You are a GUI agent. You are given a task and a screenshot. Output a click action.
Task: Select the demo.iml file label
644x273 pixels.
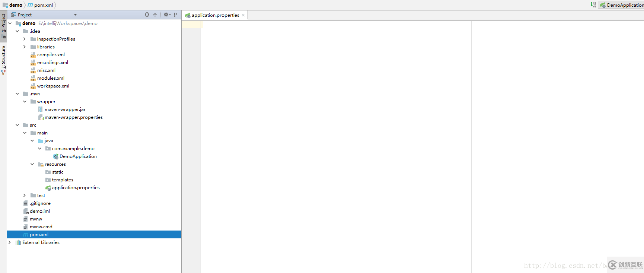coord(40,211)
